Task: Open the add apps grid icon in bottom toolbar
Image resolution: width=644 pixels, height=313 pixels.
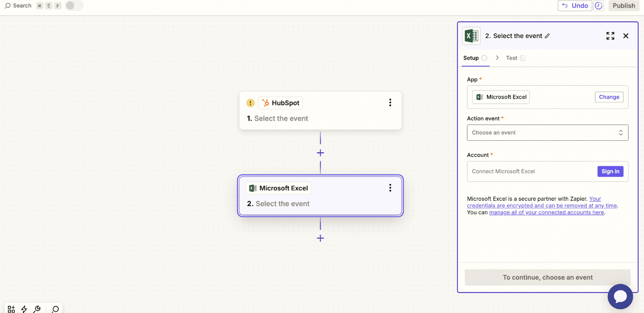Action: 11,309
